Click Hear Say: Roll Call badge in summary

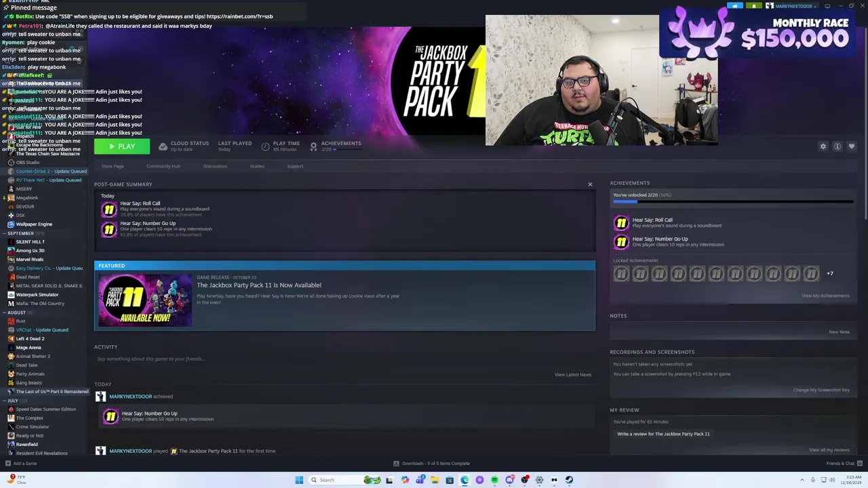coord(108,209)
